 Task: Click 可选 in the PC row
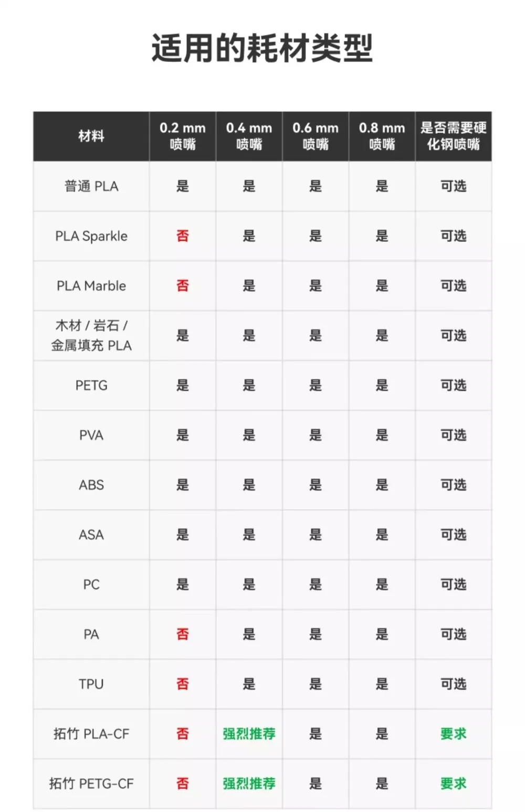tap(453, 584)
